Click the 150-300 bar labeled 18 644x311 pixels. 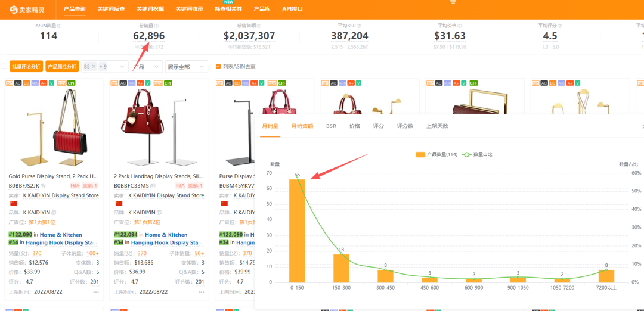(341, 268)
